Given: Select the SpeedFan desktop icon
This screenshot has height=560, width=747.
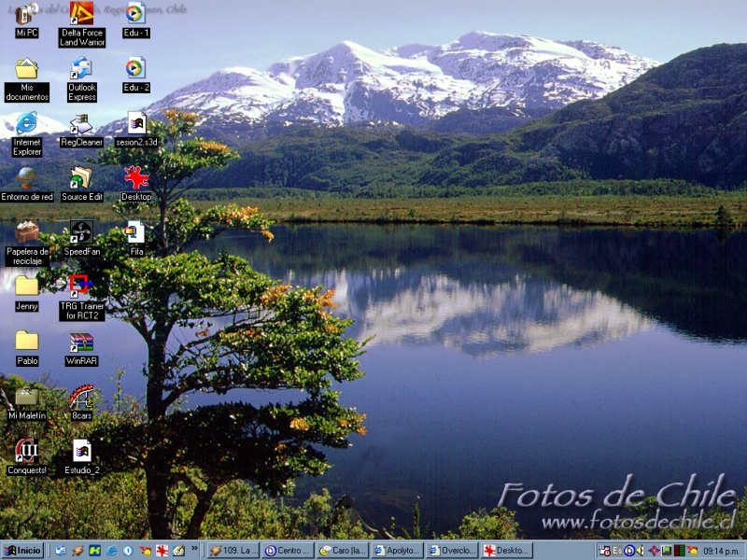Looking at the screenshot, I should (x=81, y=232).
